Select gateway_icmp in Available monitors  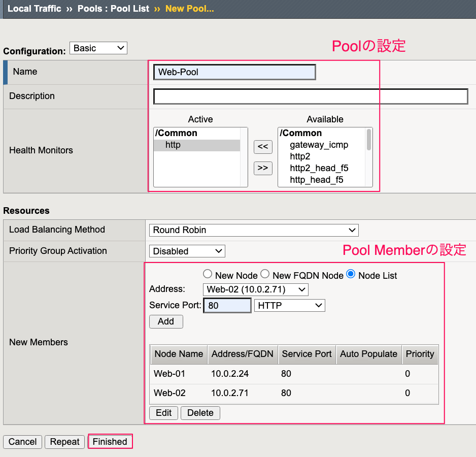tap(319, 145)
